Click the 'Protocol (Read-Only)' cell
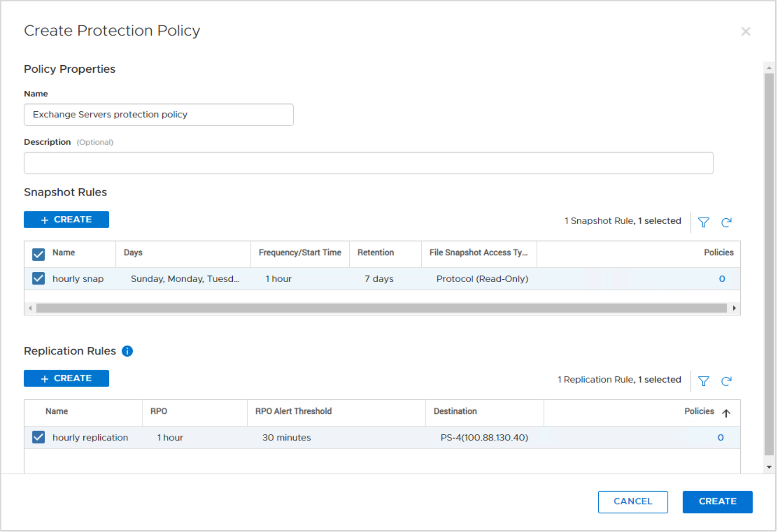The image size is (777, 532). pyautogui.click(x=482, y=279)
